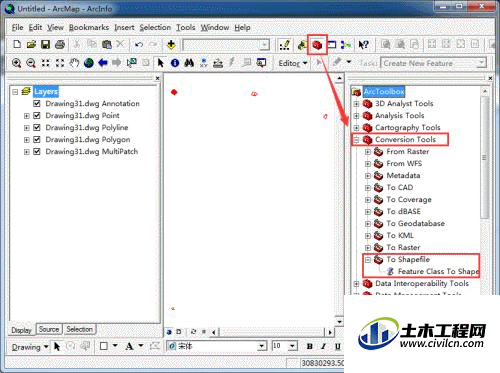Undo the last action
The image size is (500, 373).
coord(139,44)
